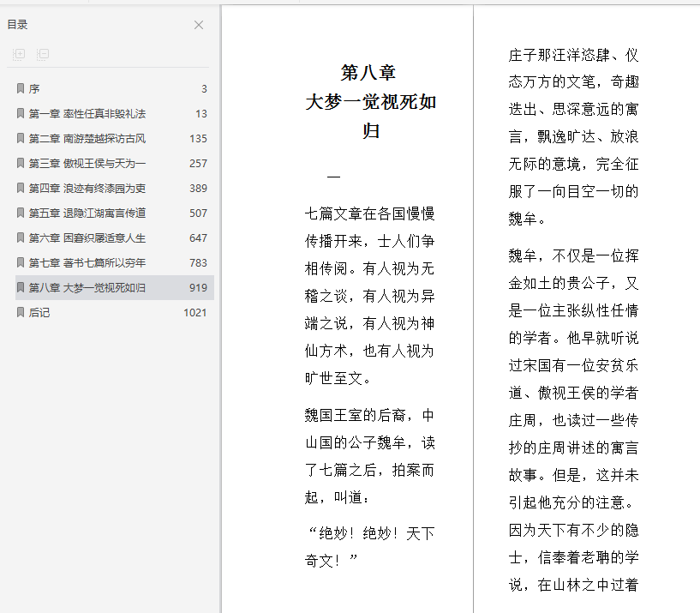Click bookmark icon beside 第七章
The image size is (700, 613).
point(20,262)
